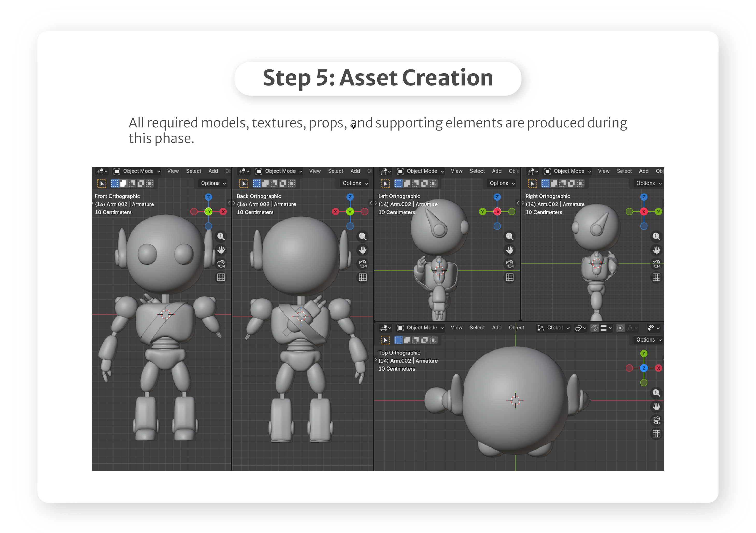Open editor type selector in Back Orthographic viewport

coord(244,171)
